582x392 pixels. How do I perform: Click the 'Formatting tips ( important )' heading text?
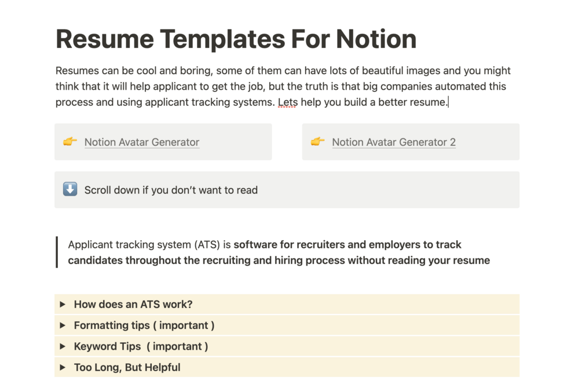144,325
